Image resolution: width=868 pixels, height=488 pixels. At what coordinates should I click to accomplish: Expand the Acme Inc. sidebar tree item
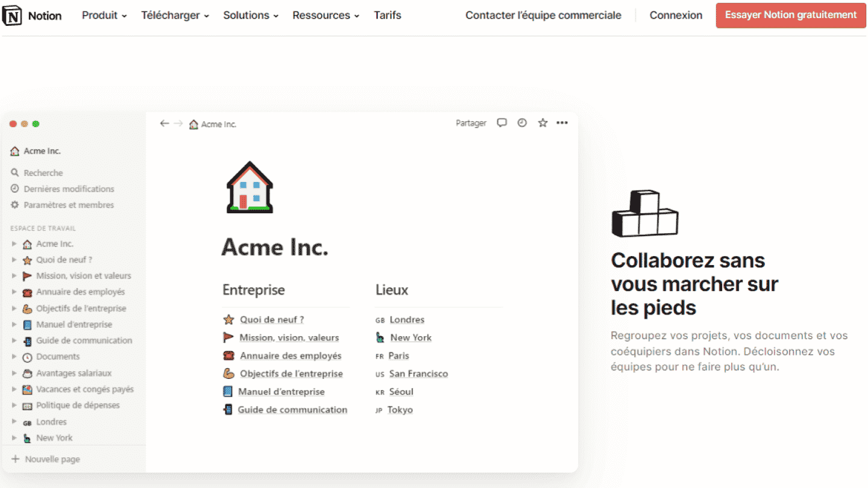pos(14,244)
